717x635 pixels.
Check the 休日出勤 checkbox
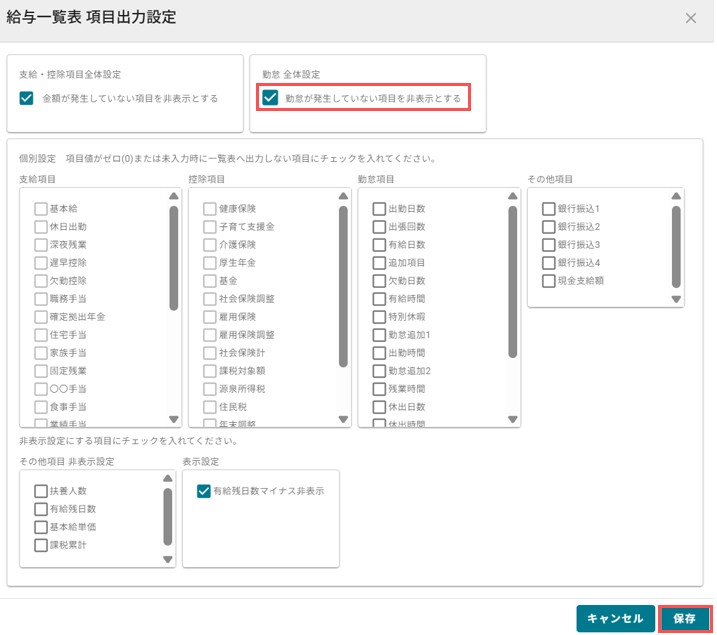(x=41, y=227)
